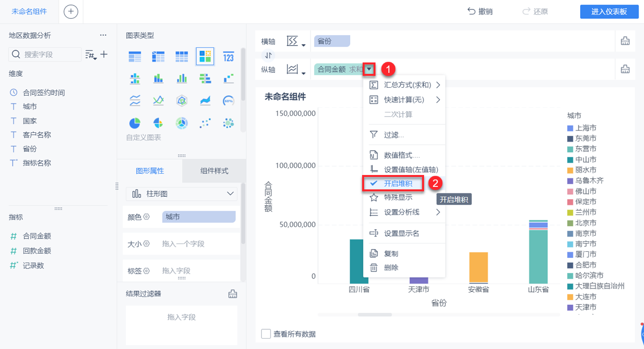
Task: Open the 颜色 gear settings icon
Action: (x=146, y=217)
